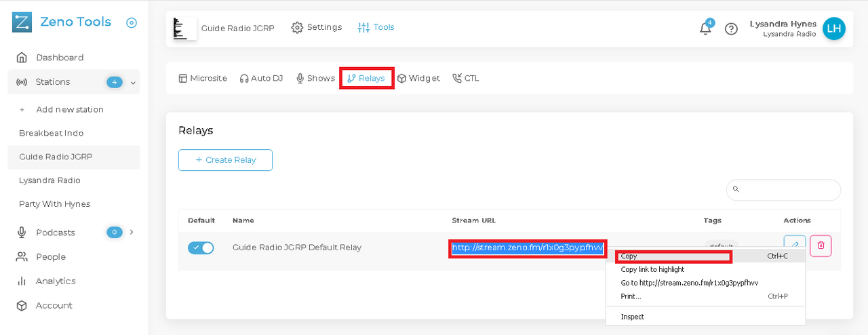Click the Analytics bar chart icon
The width and height of the screenshot is (868, 335).
[22, 281]
